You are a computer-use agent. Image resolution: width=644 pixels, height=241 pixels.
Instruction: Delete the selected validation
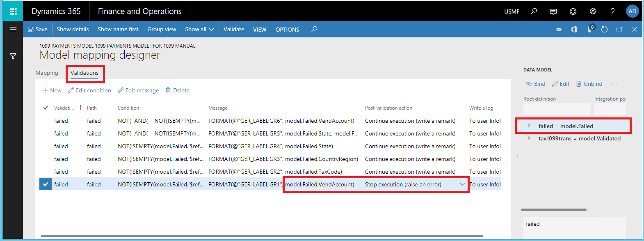click(177, 90)
